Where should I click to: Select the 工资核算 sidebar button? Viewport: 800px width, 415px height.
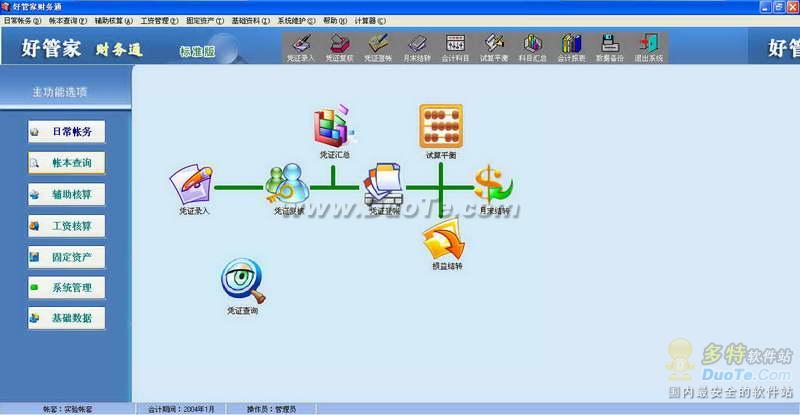point(67,226)
